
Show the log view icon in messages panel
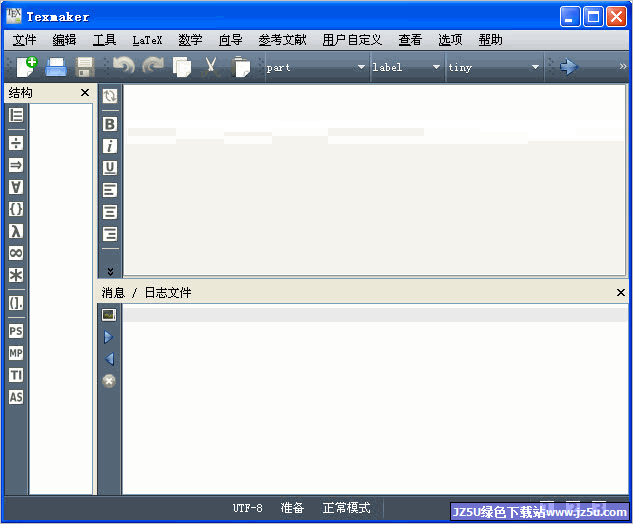[x=109, y=314]
